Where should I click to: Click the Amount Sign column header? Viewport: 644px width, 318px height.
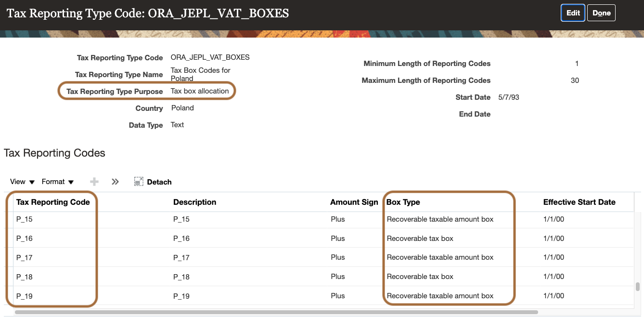pyautogui.click(x=354, y=202)
